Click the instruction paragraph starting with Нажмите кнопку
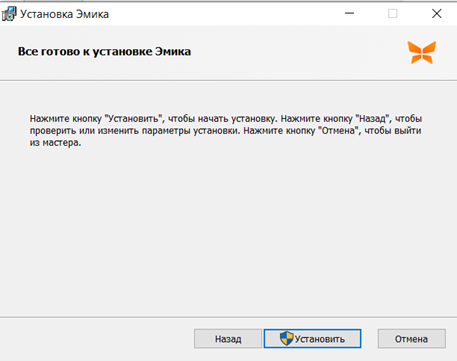 (226, 131)
